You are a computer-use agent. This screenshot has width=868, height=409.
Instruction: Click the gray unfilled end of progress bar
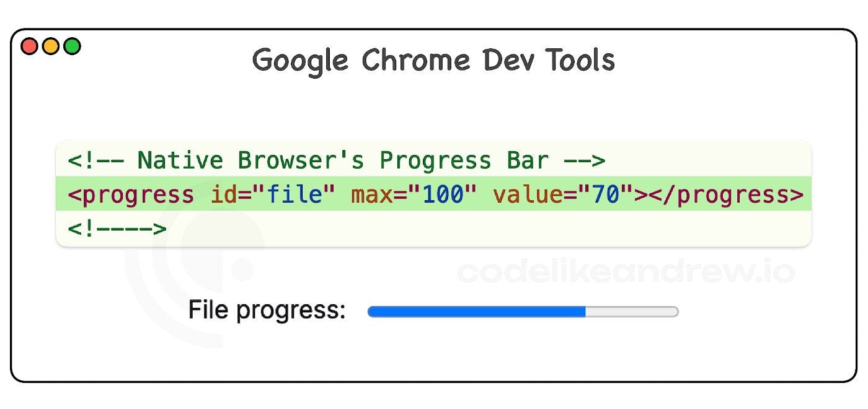coord(631,312)
